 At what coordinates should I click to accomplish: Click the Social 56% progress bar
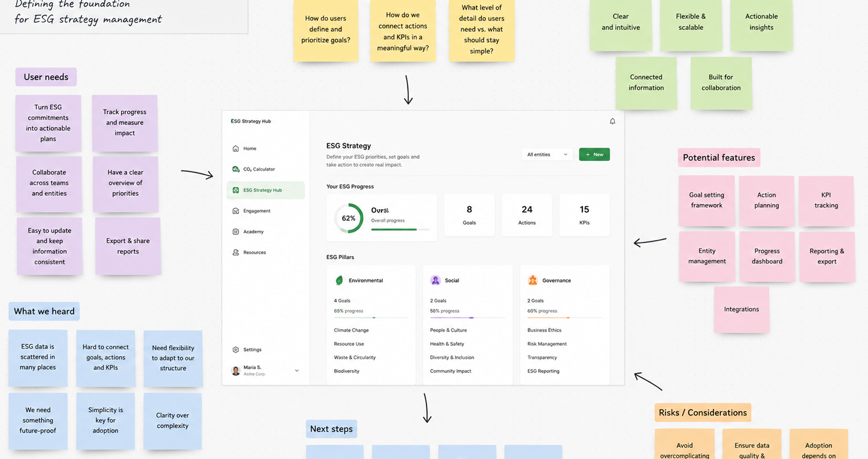pyautogui.click(x=467, y=318)
